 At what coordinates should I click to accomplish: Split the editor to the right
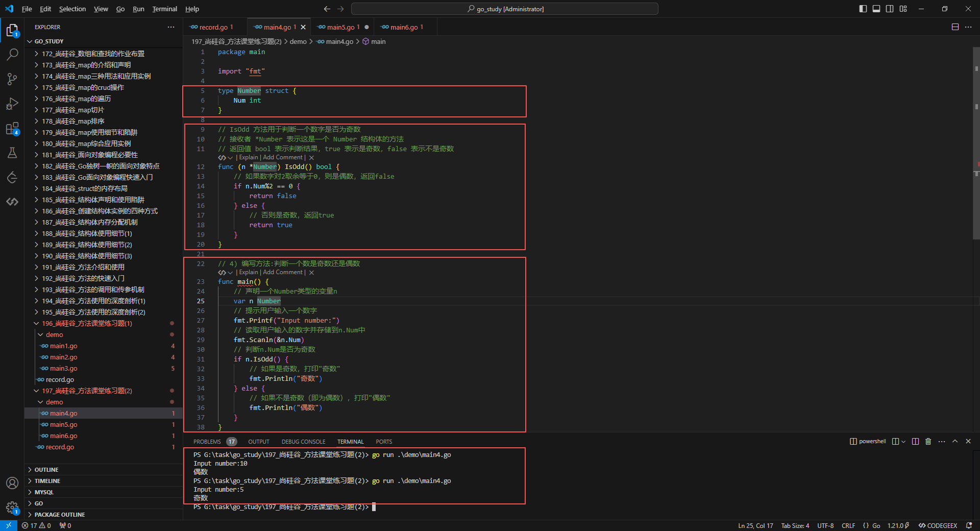955,27
